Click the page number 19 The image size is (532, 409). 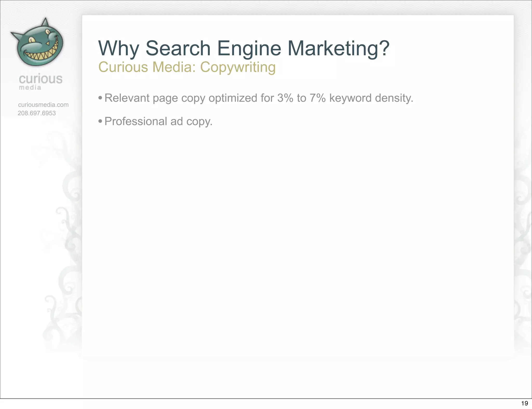(524, 403)
